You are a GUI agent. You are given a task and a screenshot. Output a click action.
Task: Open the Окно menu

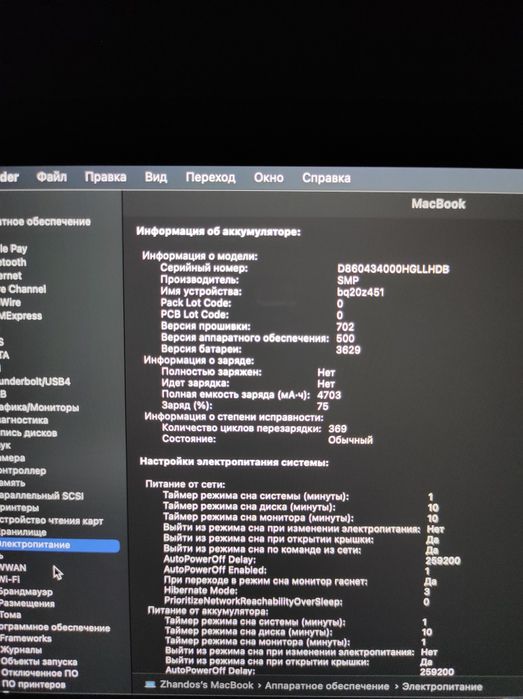pyautogui.click(x=269, y=178)
